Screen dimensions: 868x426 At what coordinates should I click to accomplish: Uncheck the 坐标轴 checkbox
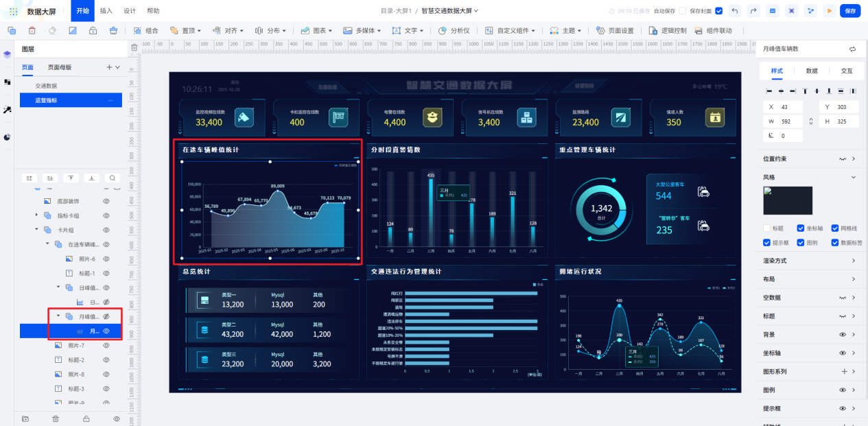(801, 228)
